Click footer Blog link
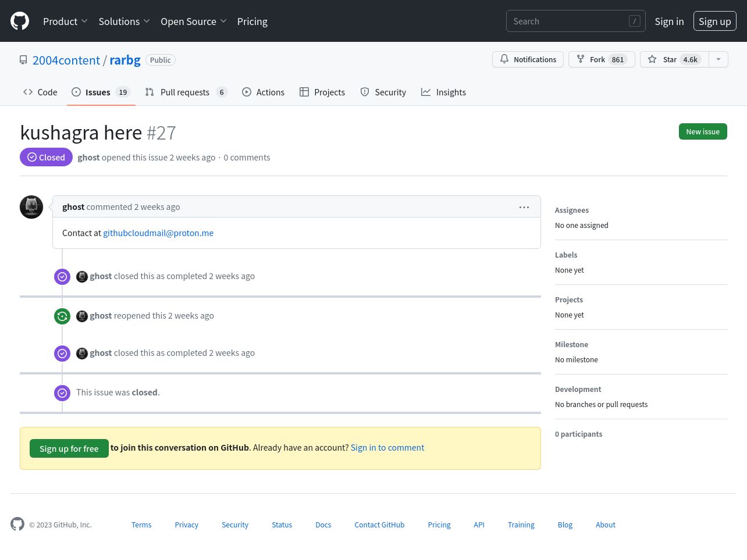 coord(565,525)
